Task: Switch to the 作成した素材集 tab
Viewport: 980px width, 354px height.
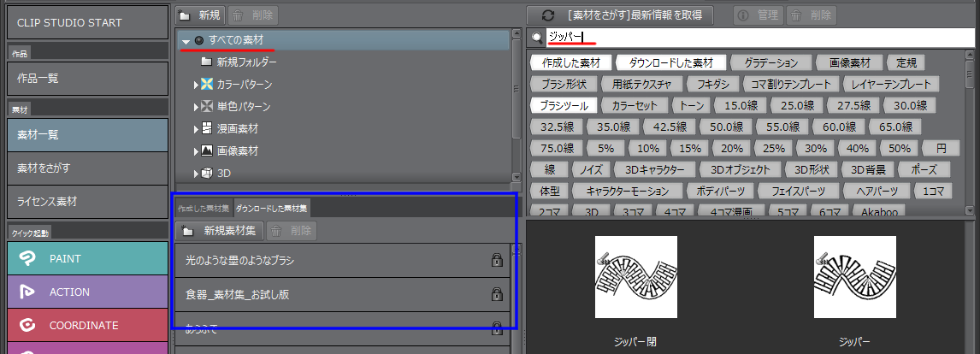Action: [x=204, y=208]
